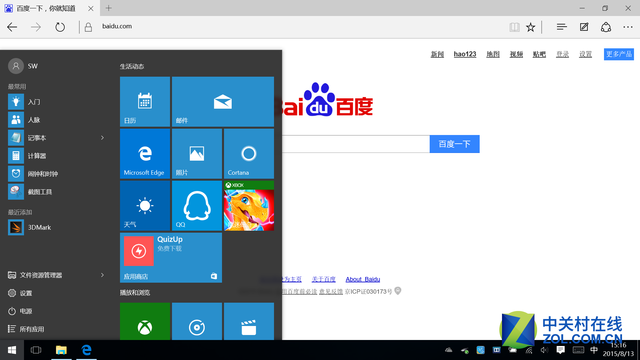The image size is (640, 360).
Task: Make a web note in Edge
Action: (x=584, y=27)
